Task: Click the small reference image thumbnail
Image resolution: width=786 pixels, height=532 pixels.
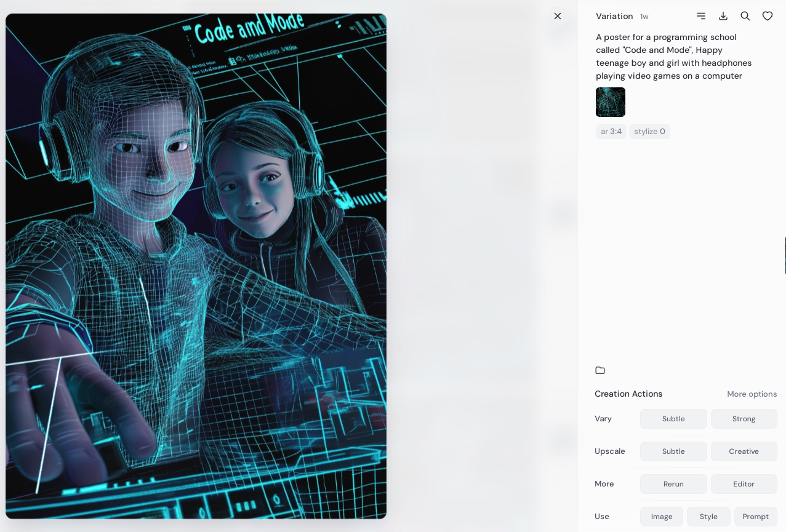Action: point(611,102)
